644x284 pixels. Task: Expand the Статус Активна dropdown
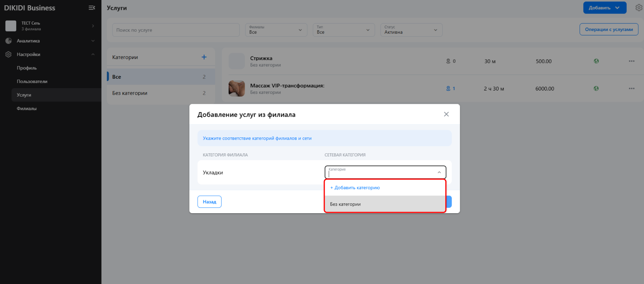coord(411,30)
